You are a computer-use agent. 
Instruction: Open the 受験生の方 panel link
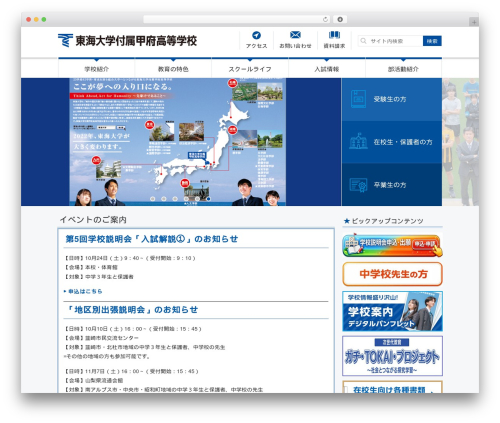point(392,99)
